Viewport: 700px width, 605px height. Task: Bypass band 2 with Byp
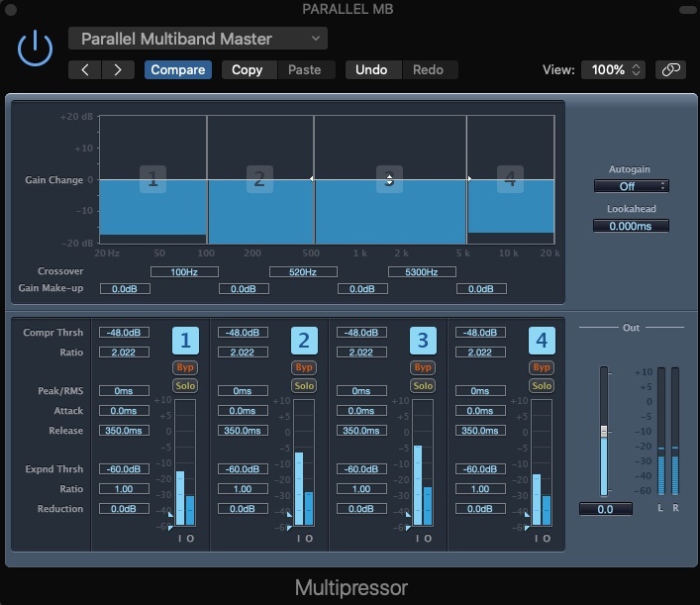pyautogui.click(x=304, y=367)
